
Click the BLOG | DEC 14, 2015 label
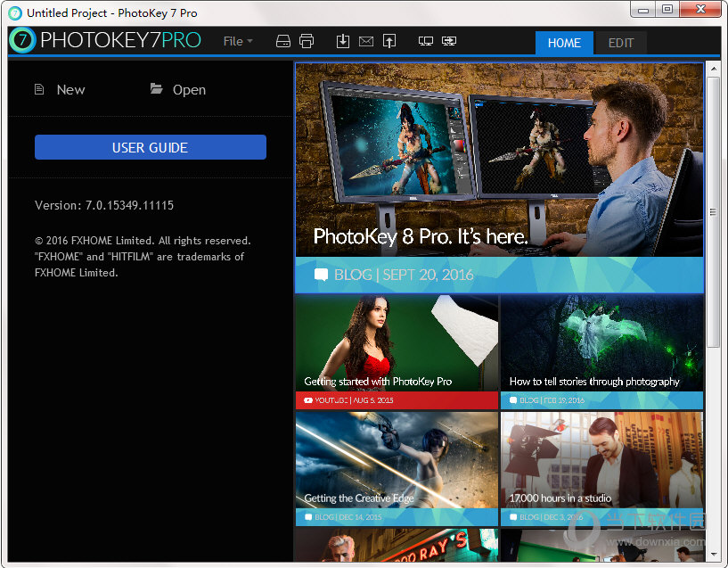(x=348, y=517)
